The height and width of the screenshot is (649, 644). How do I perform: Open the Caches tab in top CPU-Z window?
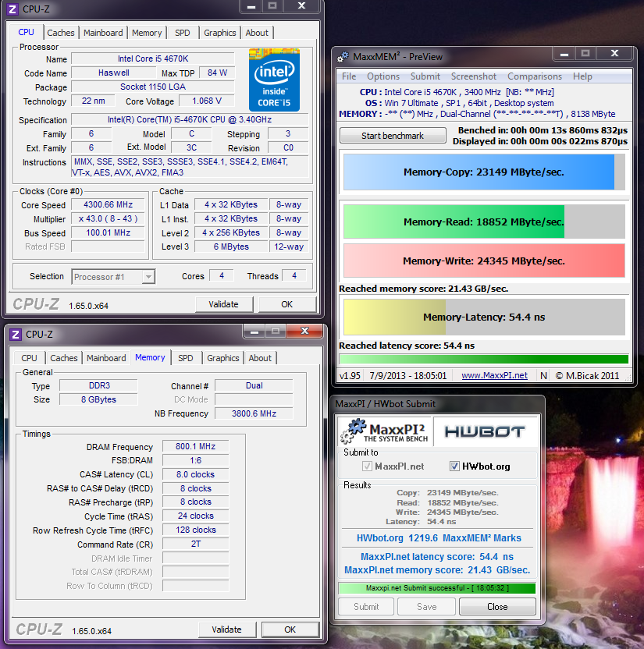60,33
